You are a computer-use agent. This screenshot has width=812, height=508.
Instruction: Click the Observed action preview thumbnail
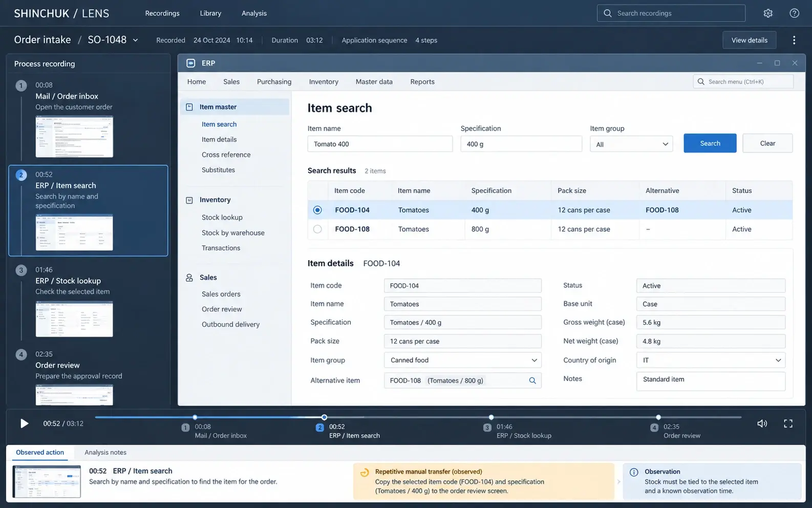click(x=47, y=481)
